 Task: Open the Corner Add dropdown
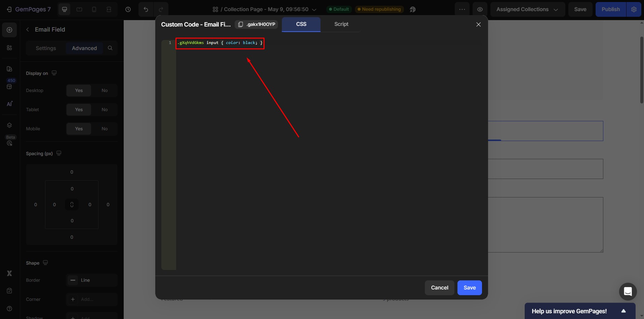click(x=91, y=299)
